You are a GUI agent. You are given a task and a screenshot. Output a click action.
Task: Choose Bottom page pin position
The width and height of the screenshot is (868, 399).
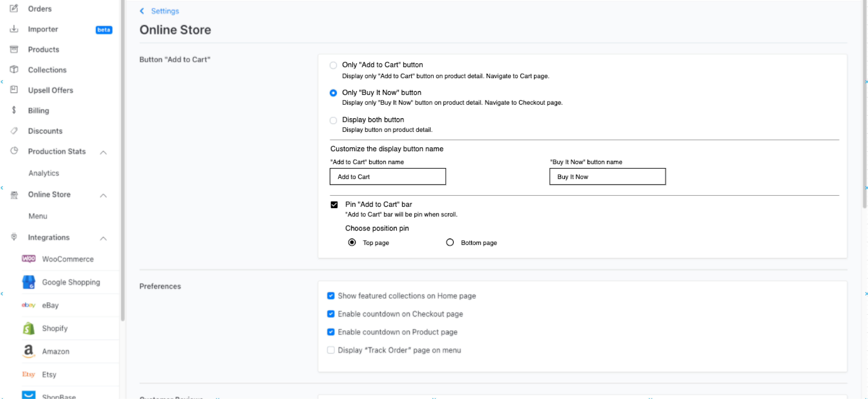450,242
